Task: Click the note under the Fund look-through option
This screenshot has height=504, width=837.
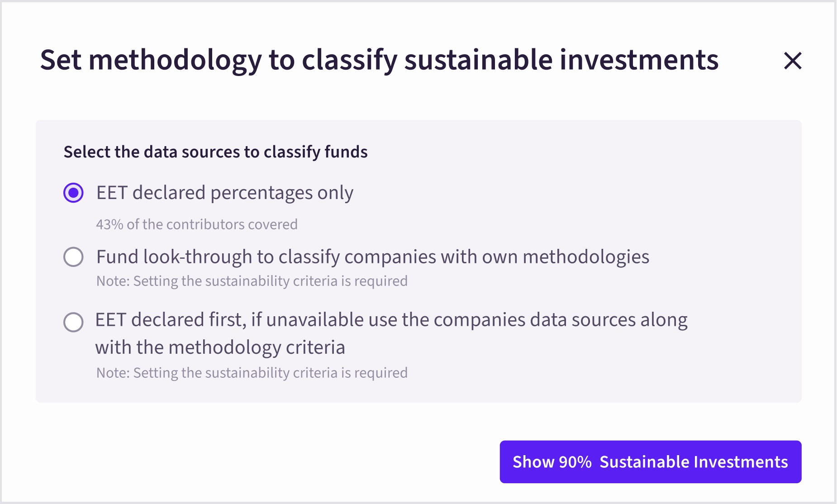Action: point(252,281)
